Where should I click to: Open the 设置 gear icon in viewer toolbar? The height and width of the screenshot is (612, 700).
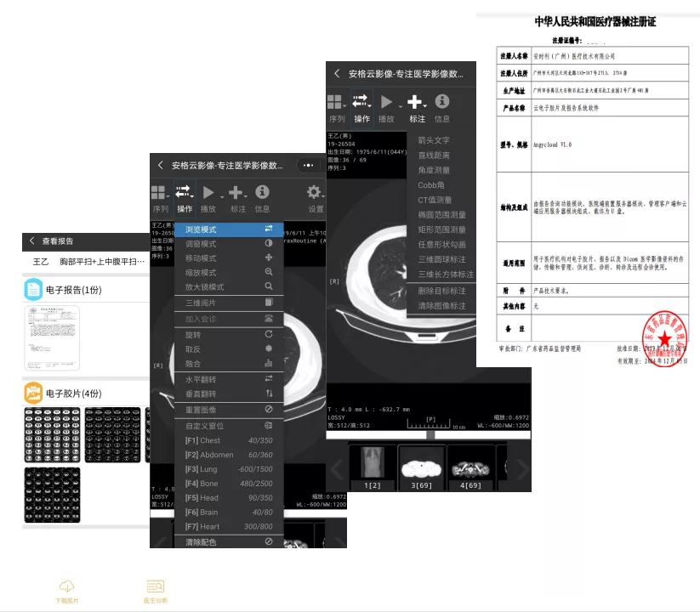click(315, 193)
